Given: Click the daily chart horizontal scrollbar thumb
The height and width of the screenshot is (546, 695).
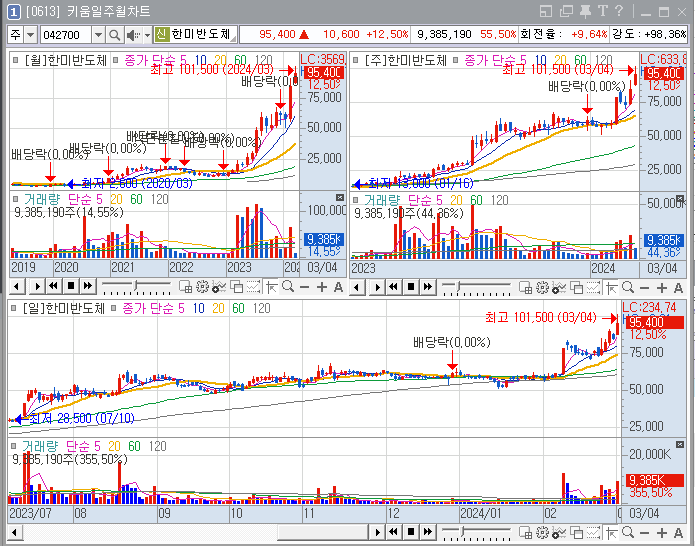Looking at the screenshot, I should click(x=324, y=532).
